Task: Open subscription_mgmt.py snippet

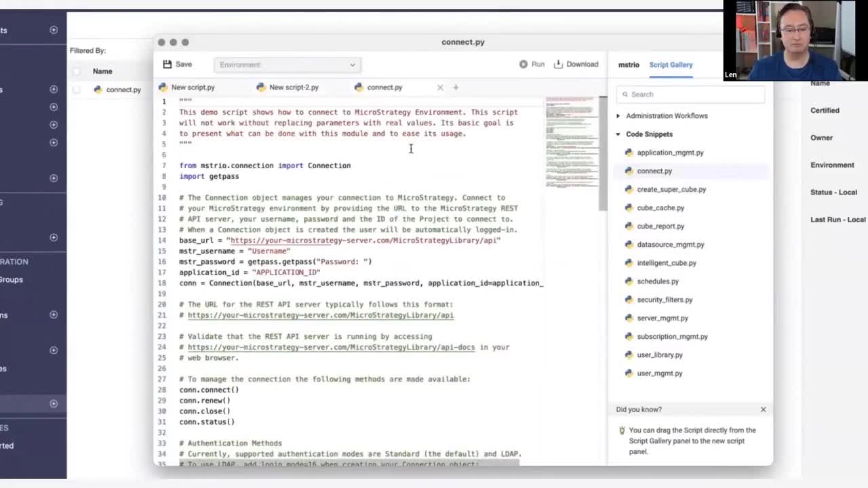Action: [672, 336]
